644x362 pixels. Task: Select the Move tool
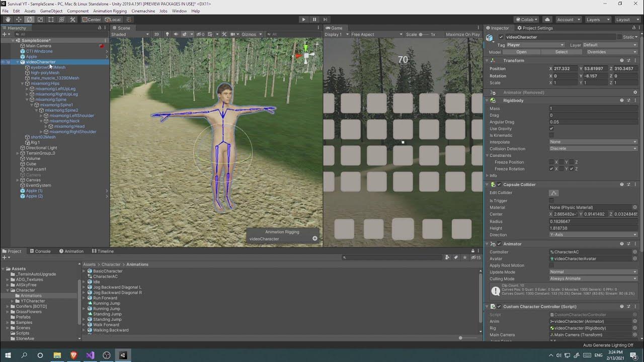pos(19,20)
